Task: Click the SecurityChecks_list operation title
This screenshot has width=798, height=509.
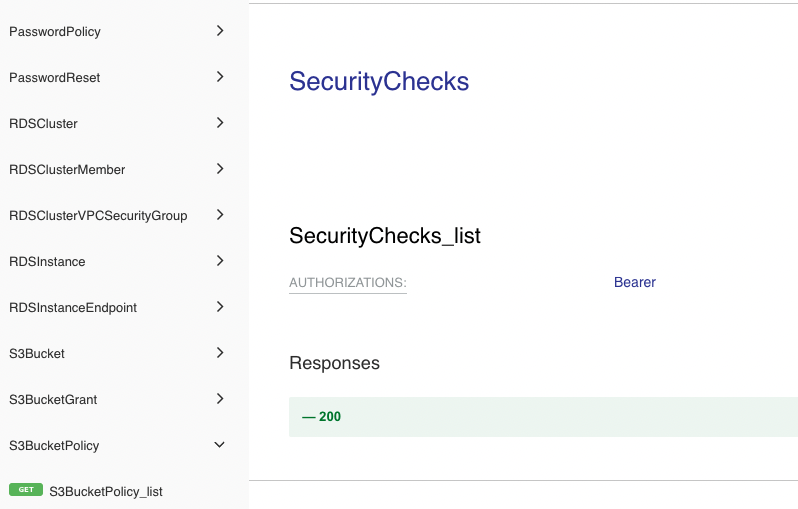Action: coord(385,236)
